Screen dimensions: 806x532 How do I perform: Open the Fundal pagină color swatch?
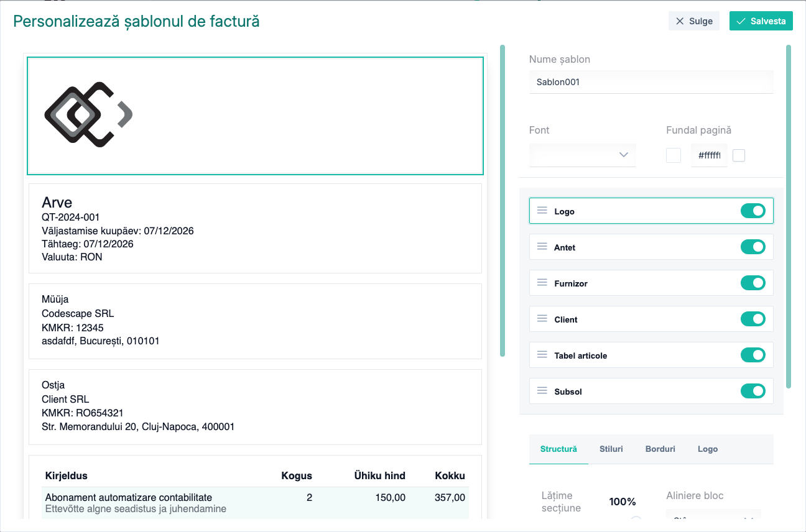coord(674,155)
